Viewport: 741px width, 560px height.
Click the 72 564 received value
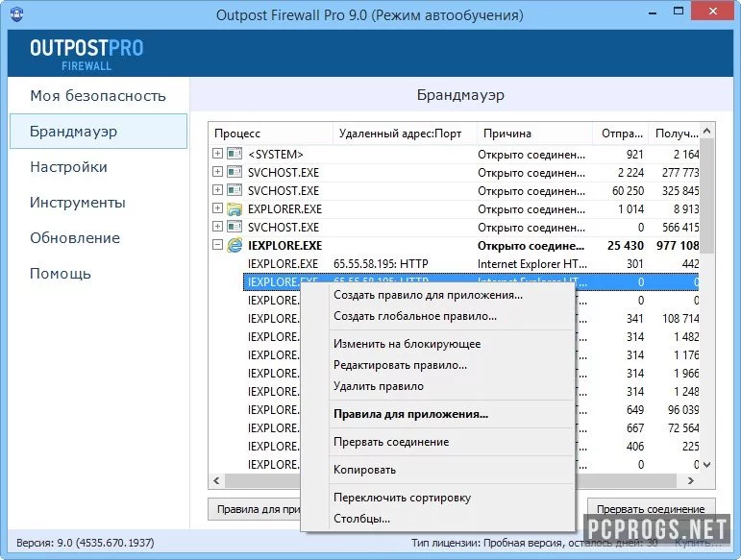pyautogui.click(x=683, y=428)
